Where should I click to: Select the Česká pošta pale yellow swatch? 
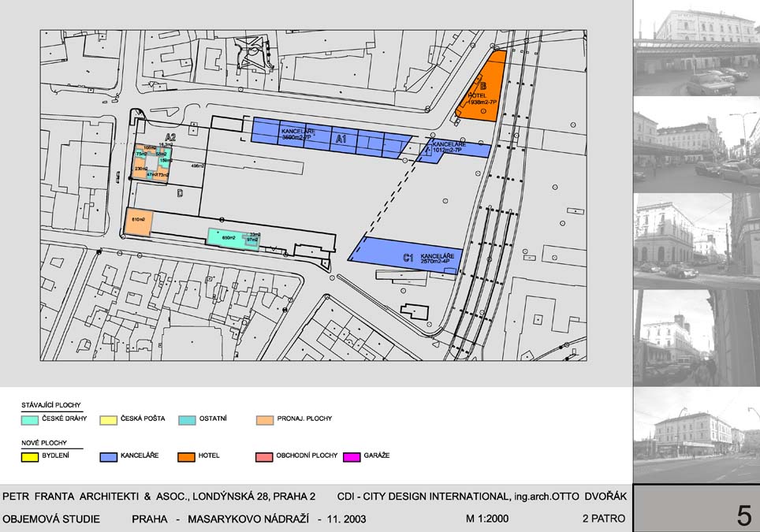(x=109, y=419)
